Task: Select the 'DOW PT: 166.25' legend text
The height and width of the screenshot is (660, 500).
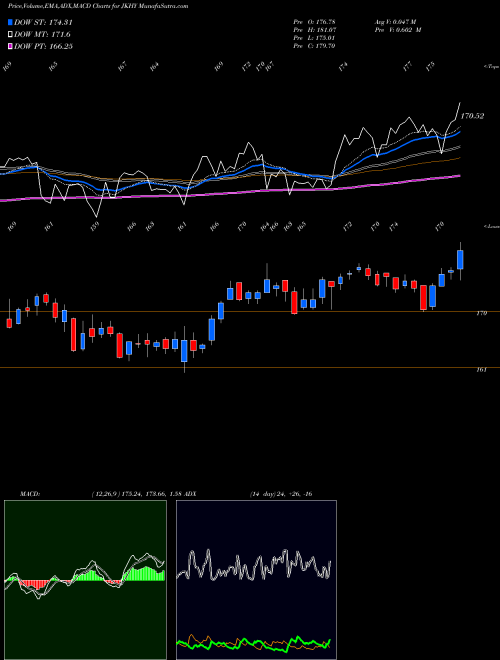Action: click(43, 46)
